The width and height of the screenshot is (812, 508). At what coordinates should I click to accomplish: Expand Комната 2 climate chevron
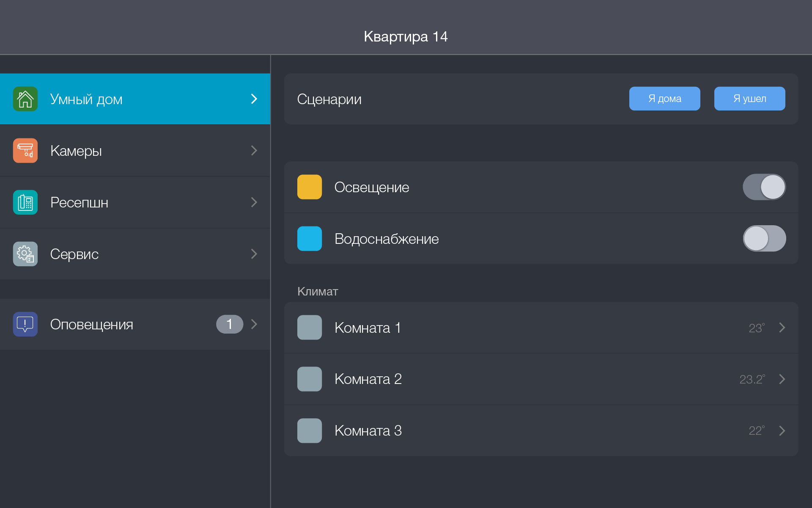tap(782, 379)
